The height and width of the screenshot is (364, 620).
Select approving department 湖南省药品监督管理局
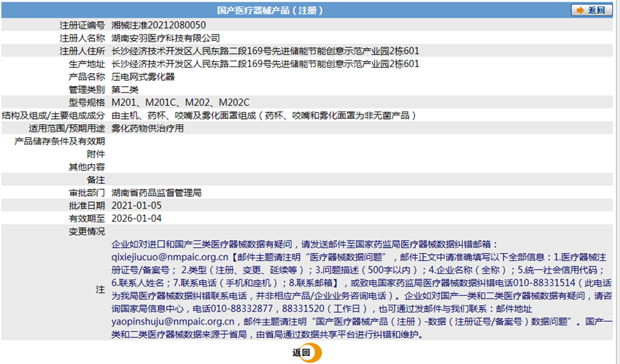[x=157, y=193]
